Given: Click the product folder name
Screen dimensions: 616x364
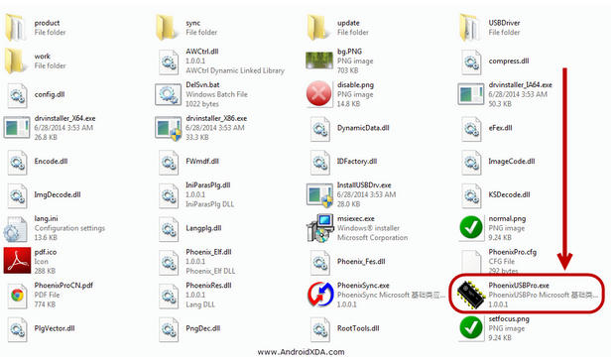Looking at the screenshot, I should pos(47,23).
